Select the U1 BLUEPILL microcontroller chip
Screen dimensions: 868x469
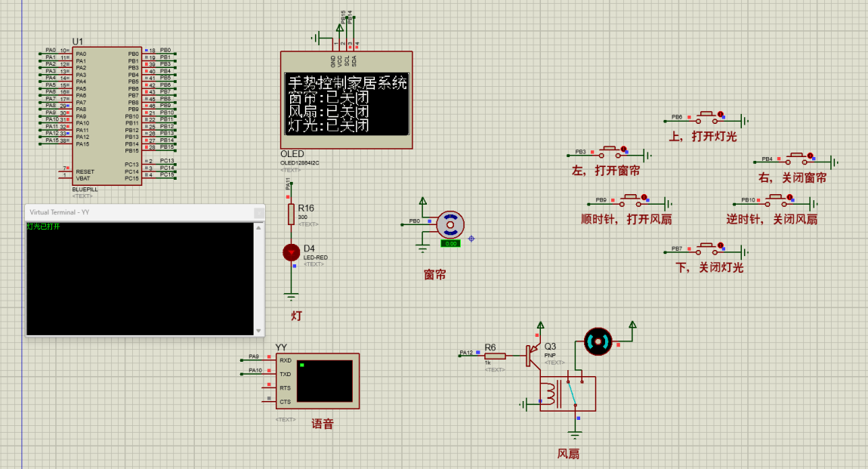pyautogui.click(x=107, y=115)
